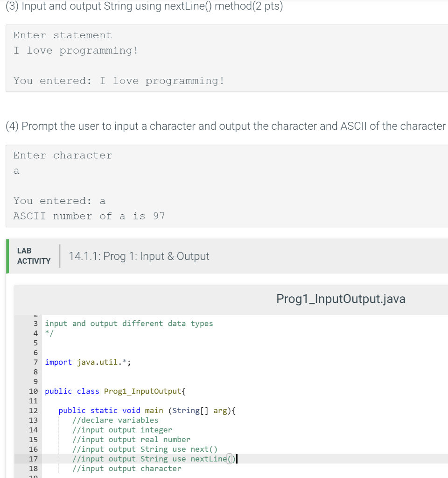Click the 'You entered: a' output line
This screenshot has width=448, height=478.
(59, 201)
